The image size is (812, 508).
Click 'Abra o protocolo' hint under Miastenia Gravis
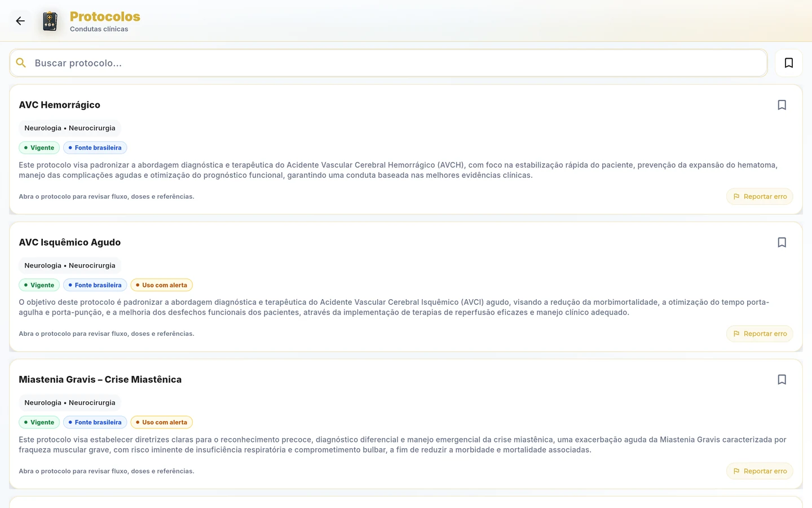tap(107, 471)
